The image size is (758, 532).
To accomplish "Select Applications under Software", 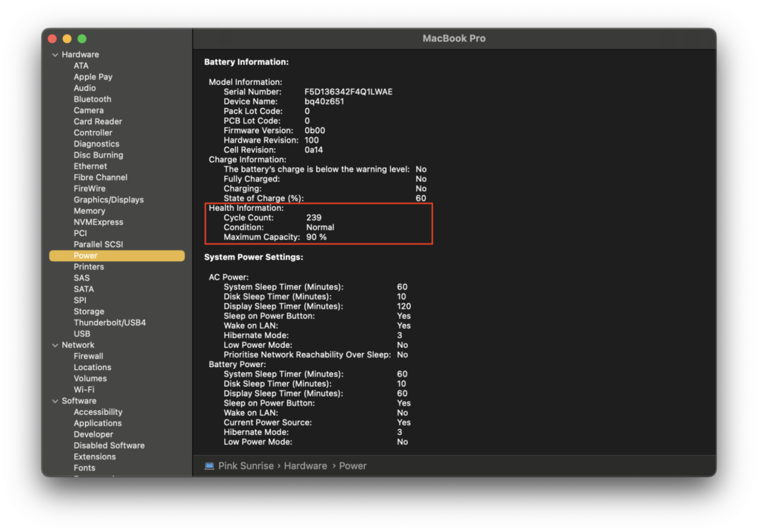I will pos(98,423).
